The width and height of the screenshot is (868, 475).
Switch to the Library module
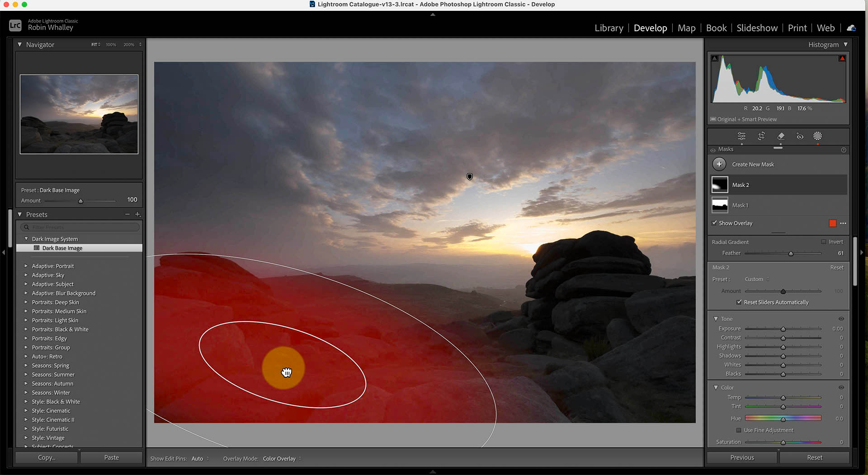(609, 28)
